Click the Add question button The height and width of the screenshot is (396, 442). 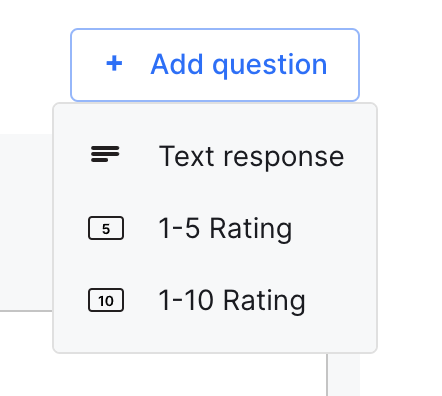(215, 65)
